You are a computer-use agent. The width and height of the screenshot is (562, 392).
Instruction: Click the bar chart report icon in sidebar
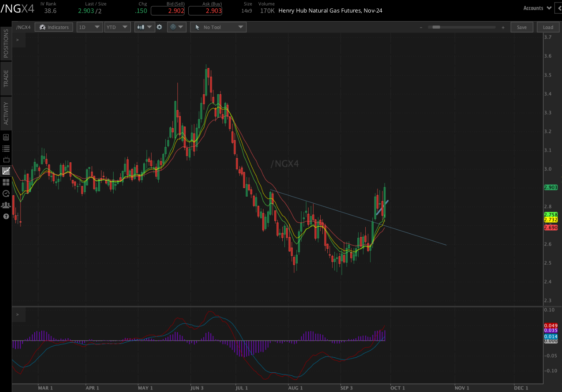click(6, 137)
